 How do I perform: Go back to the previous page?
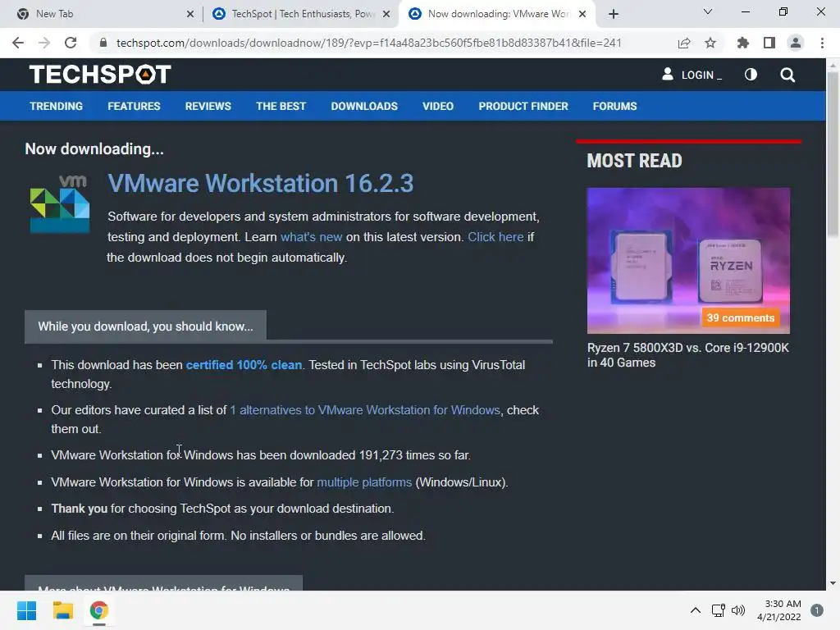click(18, 43)
